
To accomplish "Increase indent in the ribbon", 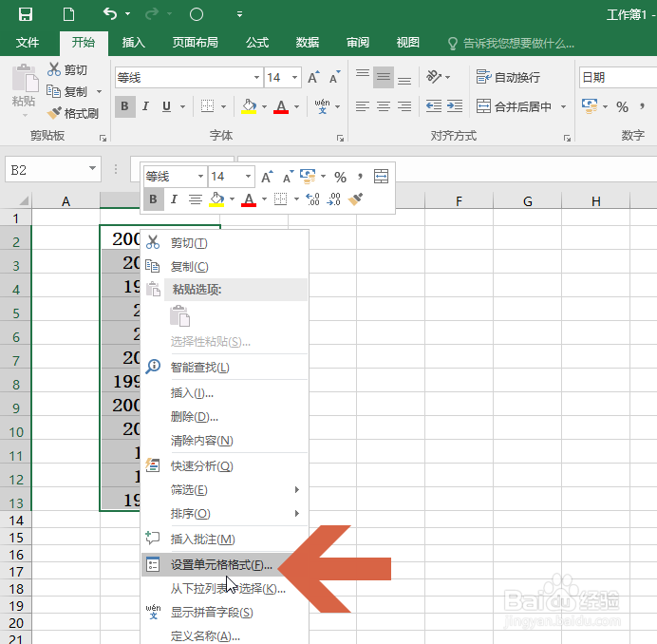I will [455, 106].
